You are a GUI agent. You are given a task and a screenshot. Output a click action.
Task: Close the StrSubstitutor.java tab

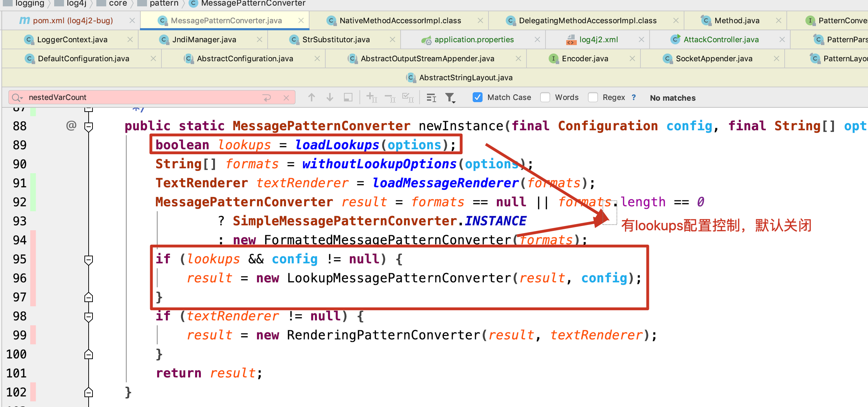tap(392, 40)
